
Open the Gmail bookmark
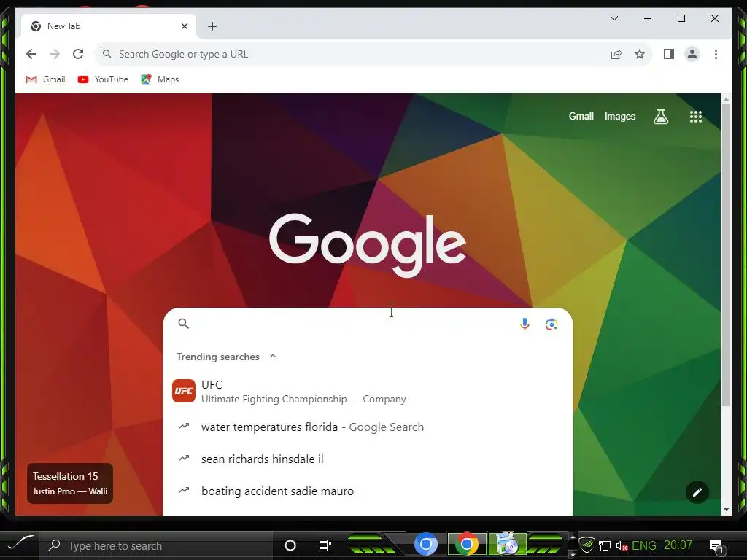click(x=46, y=79)
